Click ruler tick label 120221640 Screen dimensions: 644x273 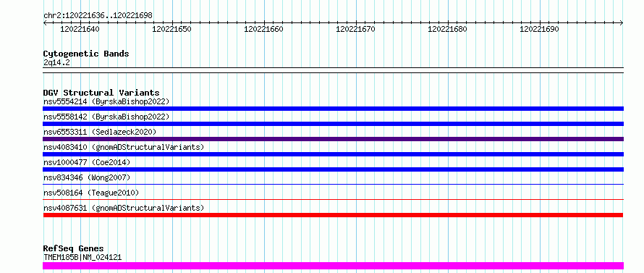[x=80, y=29]
